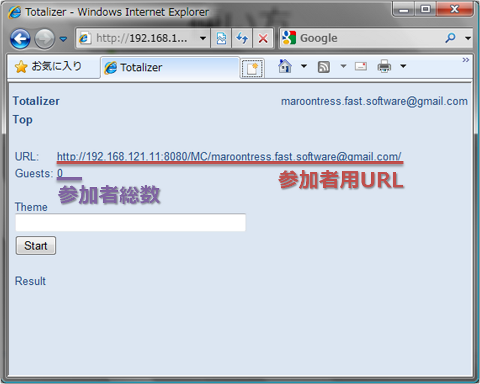Click the magnifier search icon
480x384 pixels.
pyautogui.click(x=450, y=38)
